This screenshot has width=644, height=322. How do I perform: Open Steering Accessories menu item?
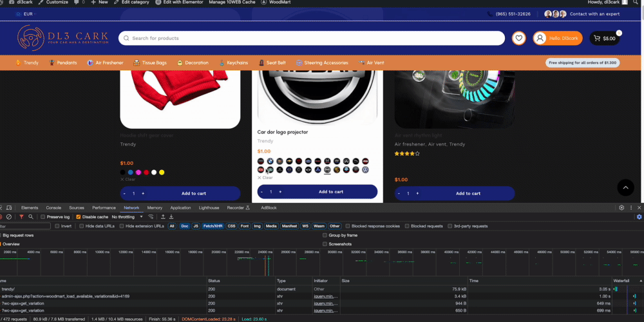pos(322,63)
